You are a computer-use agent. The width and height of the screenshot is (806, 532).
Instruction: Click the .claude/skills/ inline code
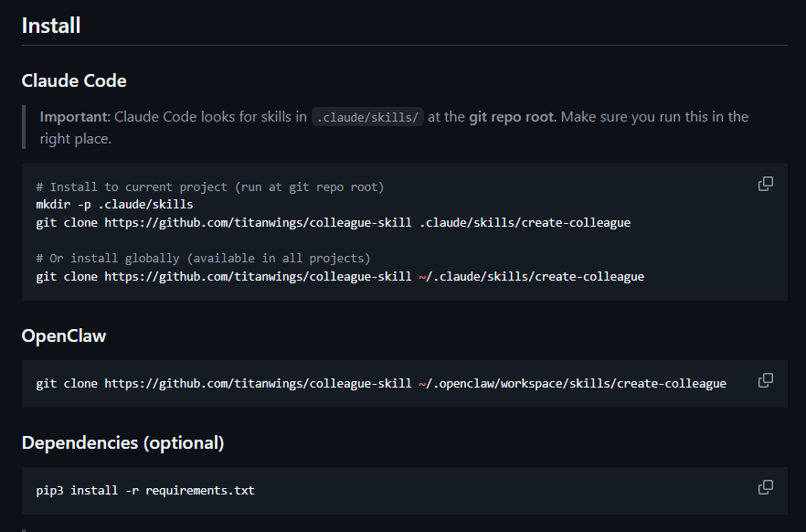[x=367, y=117]
